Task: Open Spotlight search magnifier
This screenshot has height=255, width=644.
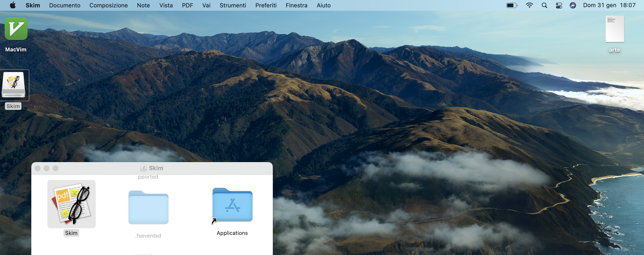Action: [544, 5]
